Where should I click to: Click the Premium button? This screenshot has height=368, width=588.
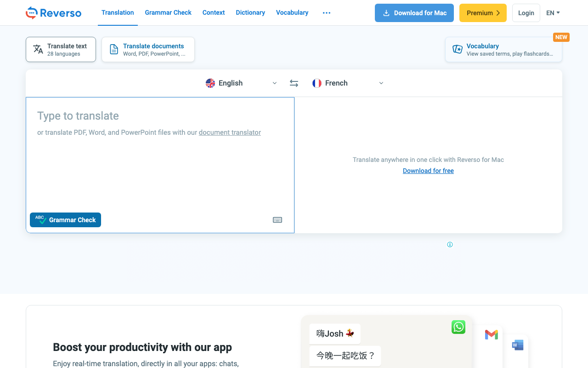[483, 13]
